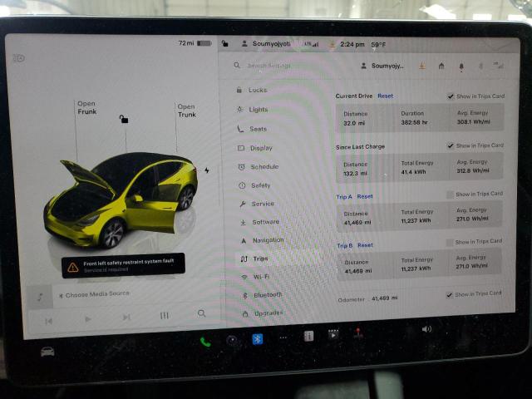The image size is (532, 399).
Task: Tap the update download icon in status bar
Action: click(x=332, y=45)
